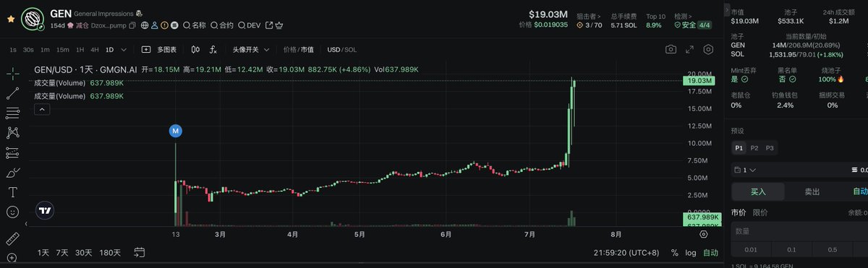The height and width of the screenshot is (268, 868).
Task: Select preset P2
Action: (x=754, y=148)
